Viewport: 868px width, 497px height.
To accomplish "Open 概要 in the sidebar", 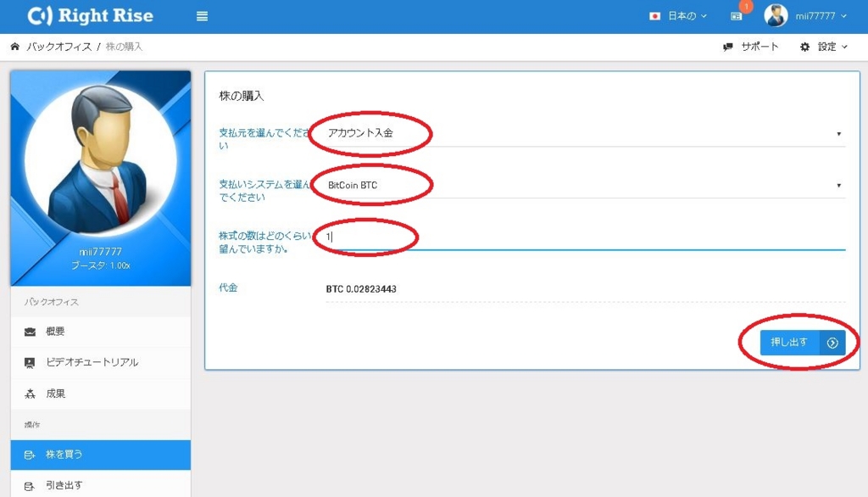I will [x=101, y=332].
